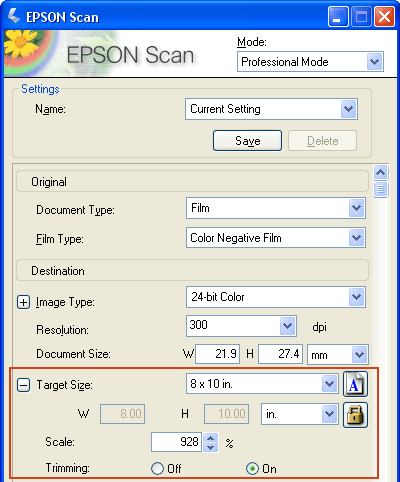Open the Mode dropdown
This screenshot has height=482, width=400.
374,62
